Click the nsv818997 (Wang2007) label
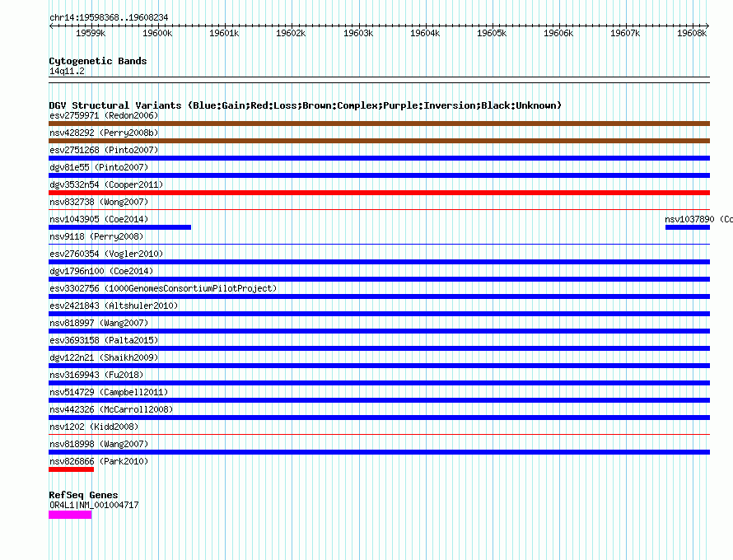Image resolution: width=733 pixels, height=560 pixels. 99,323
